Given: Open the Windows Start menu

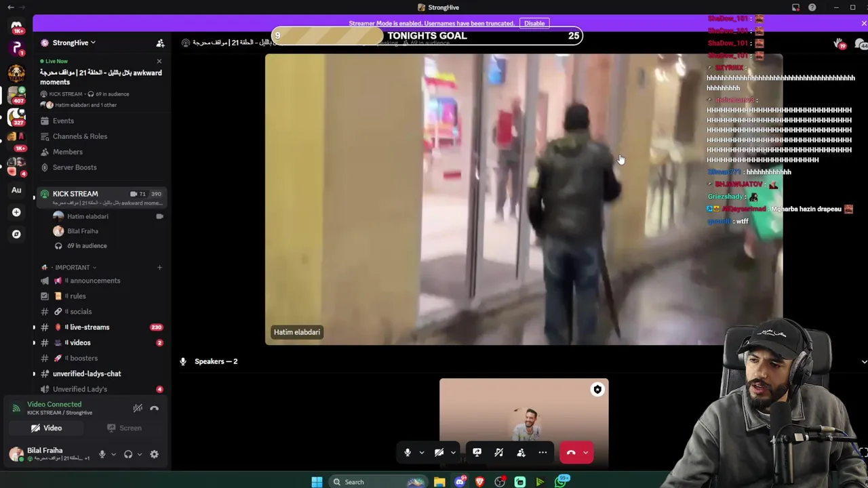Looking at the screenshot, I should tap(317, 482).
